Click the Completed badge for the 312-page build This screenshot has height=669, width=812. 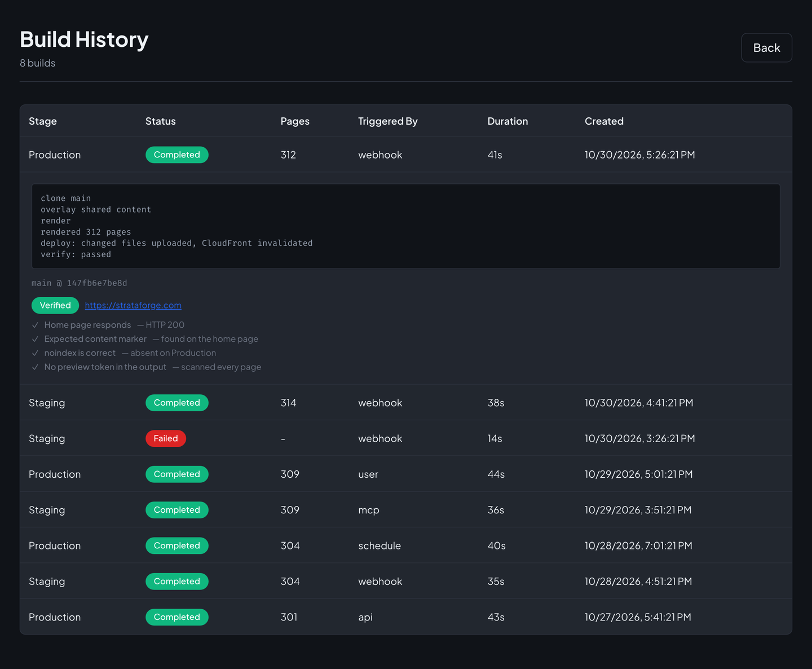(177, 155)
